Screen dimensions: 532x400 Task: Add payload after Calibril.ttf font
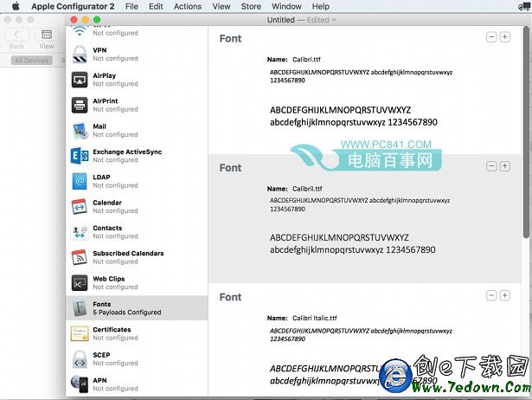505,166
